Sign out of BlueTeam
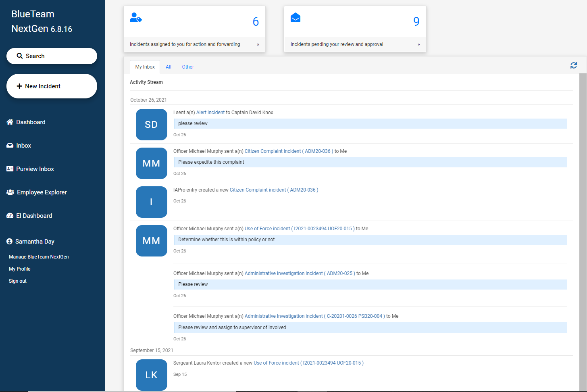The height and width of the screenshot is (392, 587). click(x=18, y=281)
